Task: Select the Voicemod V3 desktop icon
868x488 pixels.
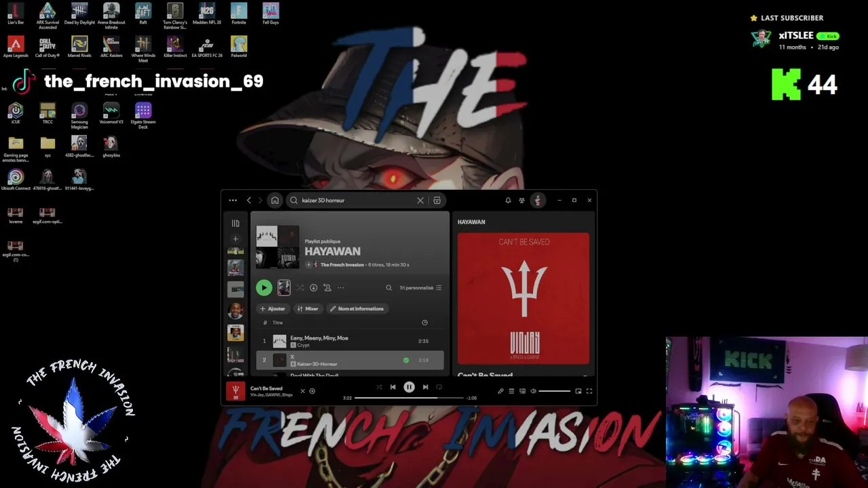Action: click(111, 113)
